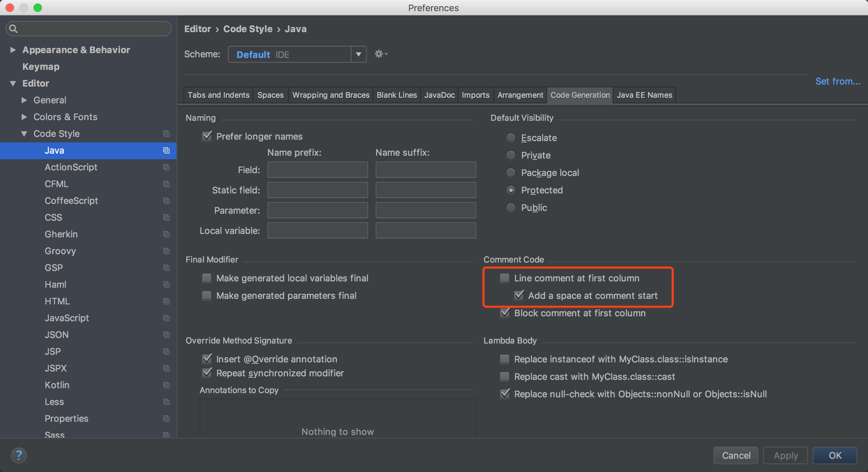This screenshot has height=472, width=868.
Task: Uncheck Prefer longer names
Action: tap(207, 136)
